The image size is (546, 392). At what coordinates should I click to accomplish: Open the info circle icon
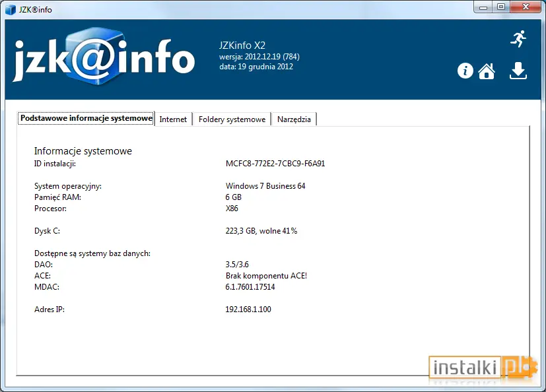465,71
